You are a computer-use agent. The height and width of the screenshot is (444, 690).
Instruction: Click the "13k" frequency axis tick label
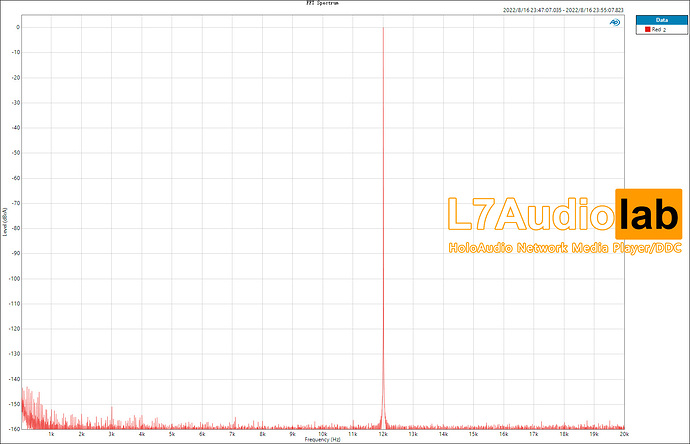[x=413, y=434]
